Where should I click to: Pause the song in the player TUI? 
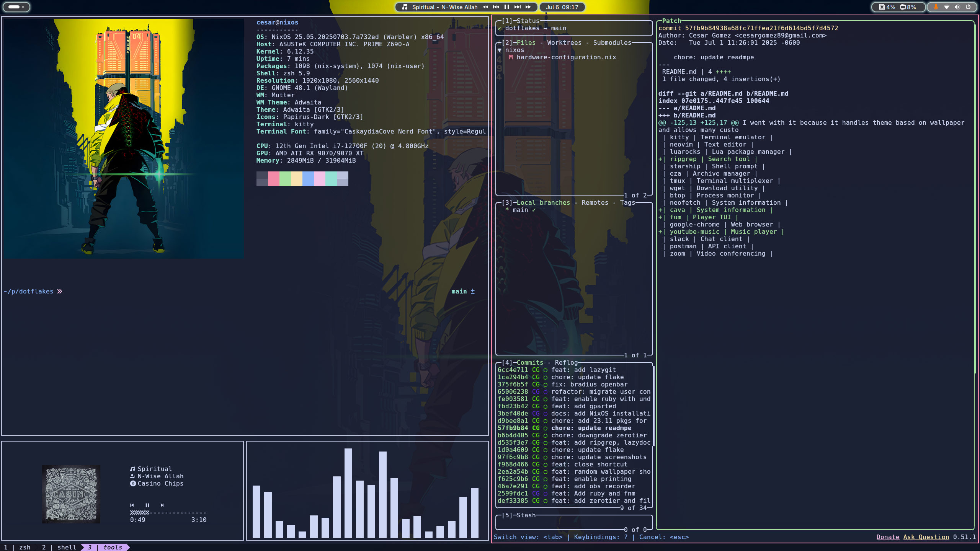[x=147, y=505]
